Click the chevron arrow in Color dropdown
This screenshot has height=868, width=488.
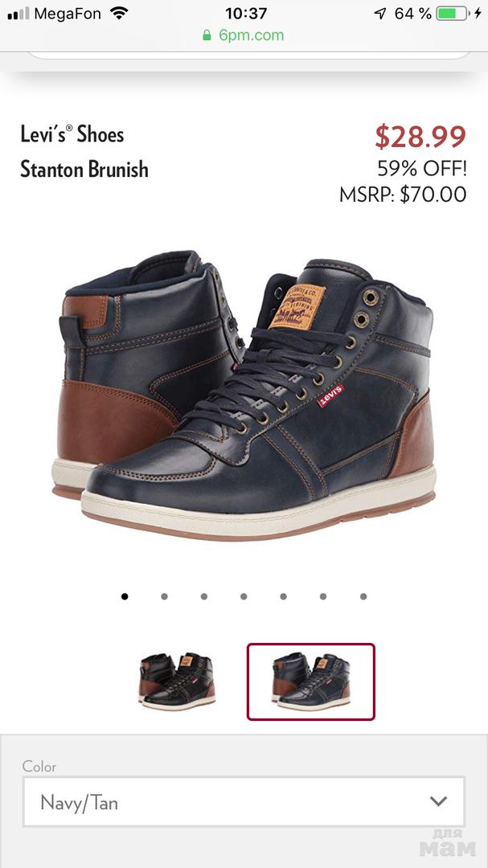pyautogui.click(x=438, y=801)
